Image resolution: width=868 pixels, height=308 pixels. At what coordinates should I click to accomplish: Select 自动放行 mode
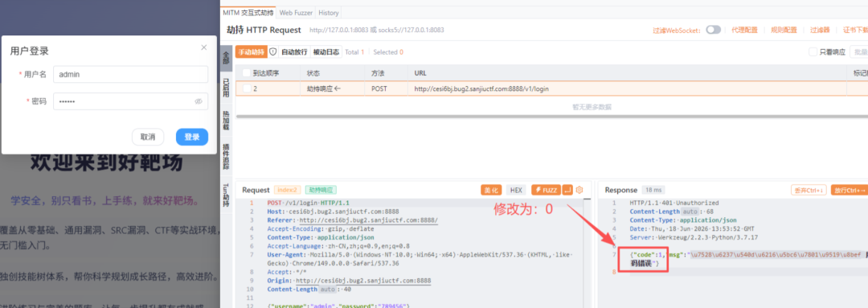tap(294, 52)
